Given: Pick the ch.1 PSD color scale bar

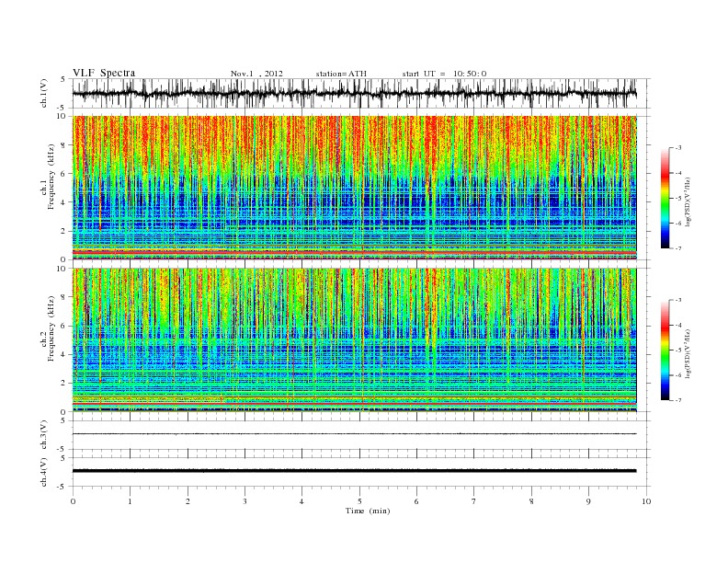Looking at the screenshot, I should coord(665,198).
